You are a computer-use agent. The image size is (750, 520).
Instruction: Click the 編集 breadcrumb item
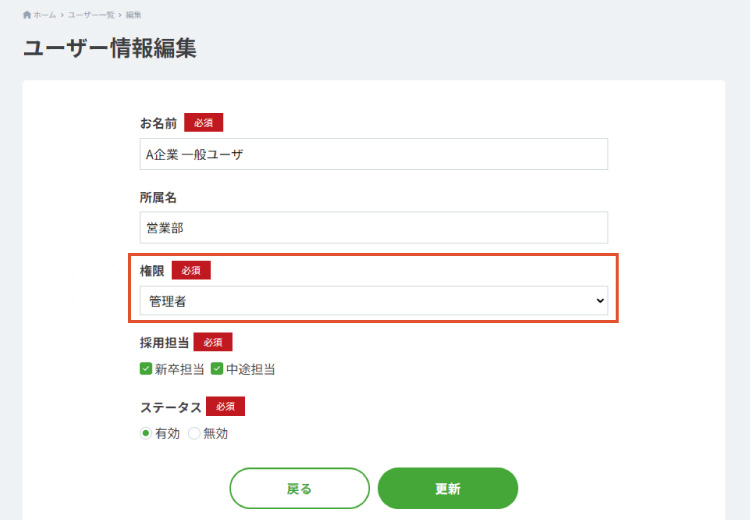133,15
